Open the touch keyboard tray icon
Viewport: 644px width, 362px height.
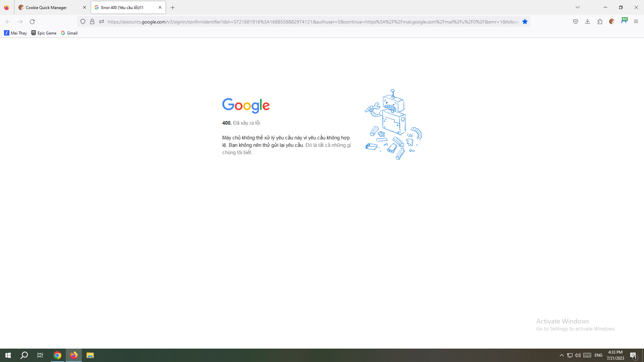click(587, 355)
